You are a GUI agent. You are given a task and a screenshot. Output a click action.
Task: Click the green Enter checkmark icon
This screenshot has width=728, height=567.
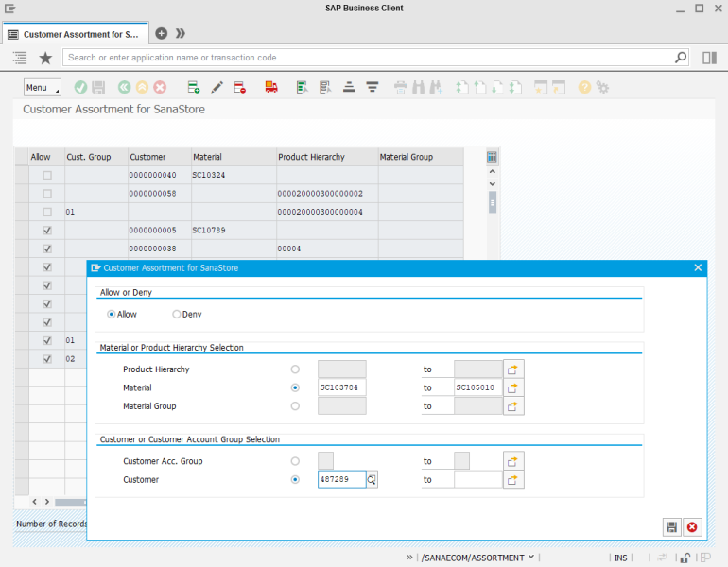[80, 87]
